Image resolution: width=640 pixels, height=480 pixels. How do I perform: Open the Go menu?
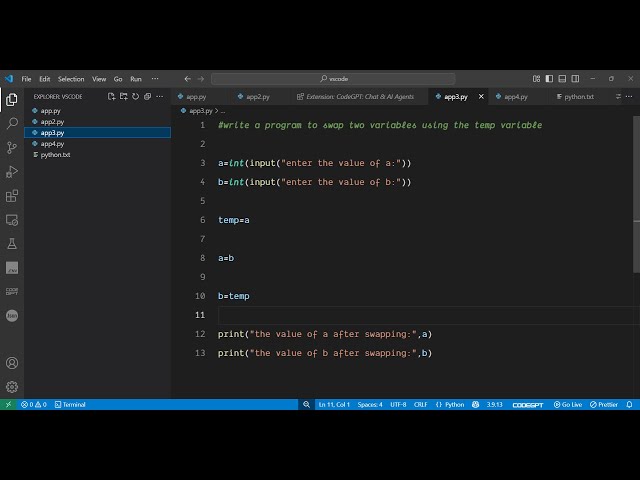(x=118, y=79)
